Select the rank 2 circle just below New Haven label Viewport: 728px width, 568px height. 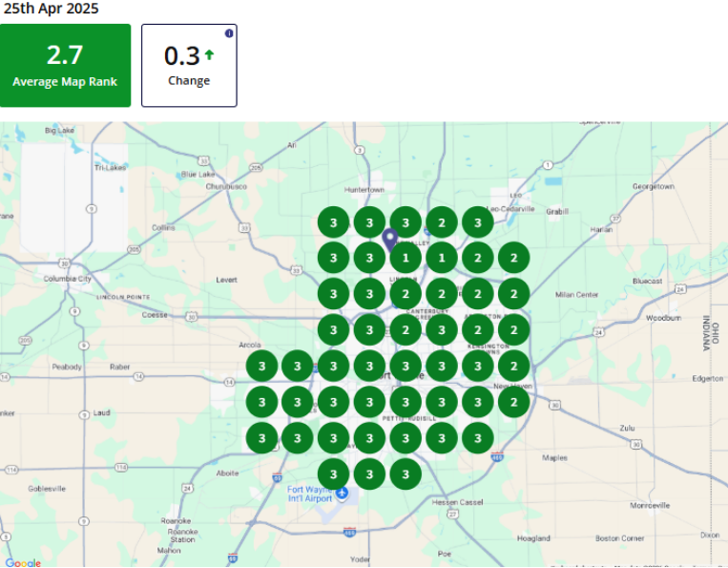pyautogui.click(x=514, y=402)
